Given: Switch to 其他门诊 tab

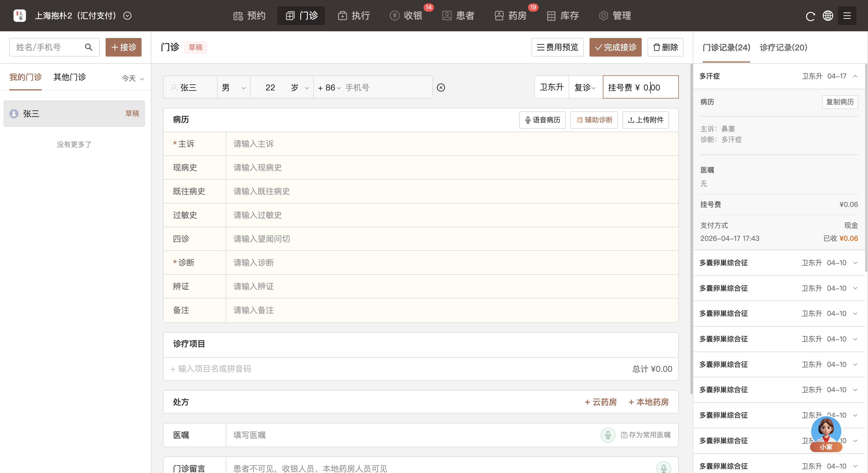Looking at the screenshot, I should (x=69, y=77).
